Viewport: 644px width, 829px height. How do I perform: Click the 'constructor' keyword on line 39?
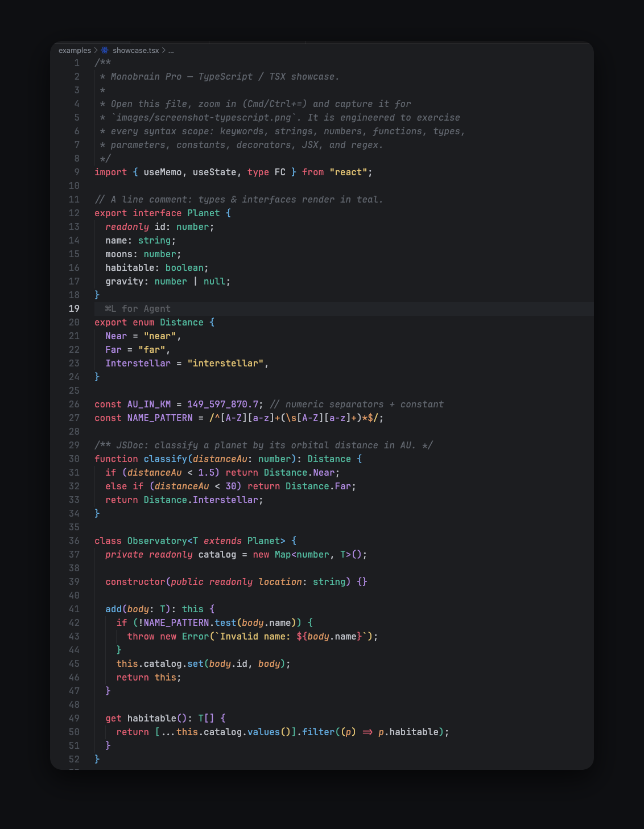click(x=135, y=581)
